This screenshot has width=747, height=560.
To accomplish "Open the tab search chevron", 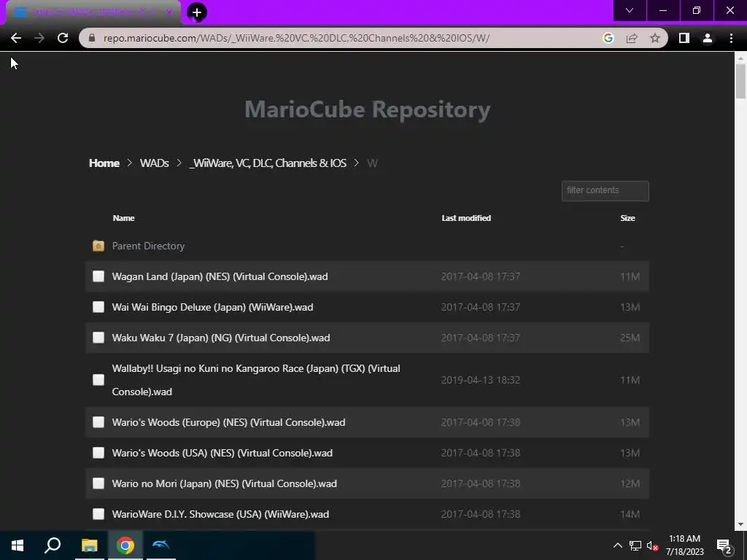I will (x=630, y=10).
